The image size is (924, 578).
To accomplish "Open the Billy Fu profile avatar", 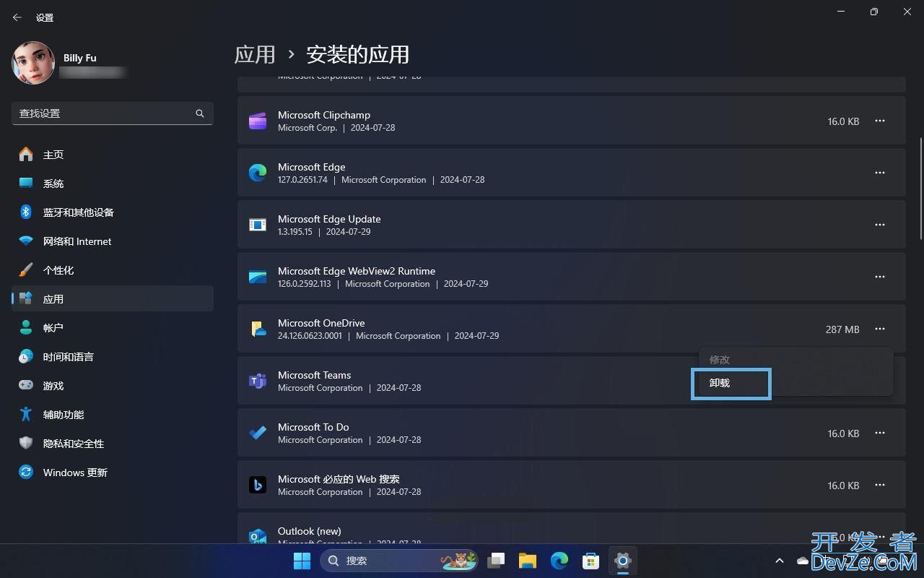I will (x=33, y=63).
